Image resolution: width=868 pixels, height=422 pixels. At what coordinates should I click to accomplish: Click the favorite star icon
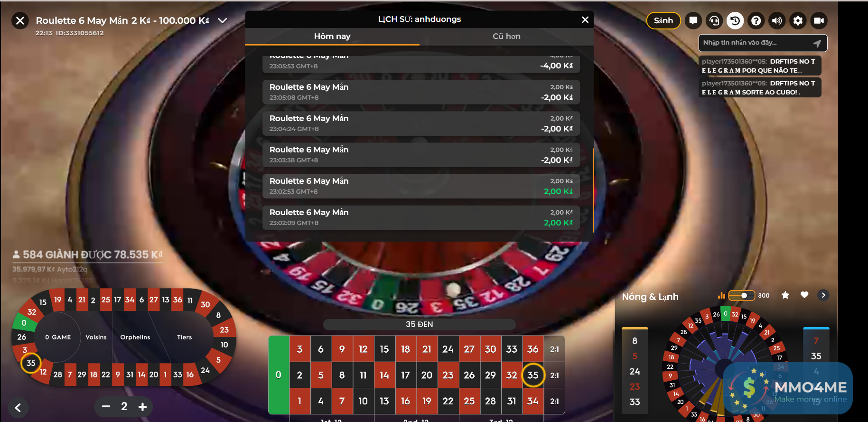click(x=785, y=295)
